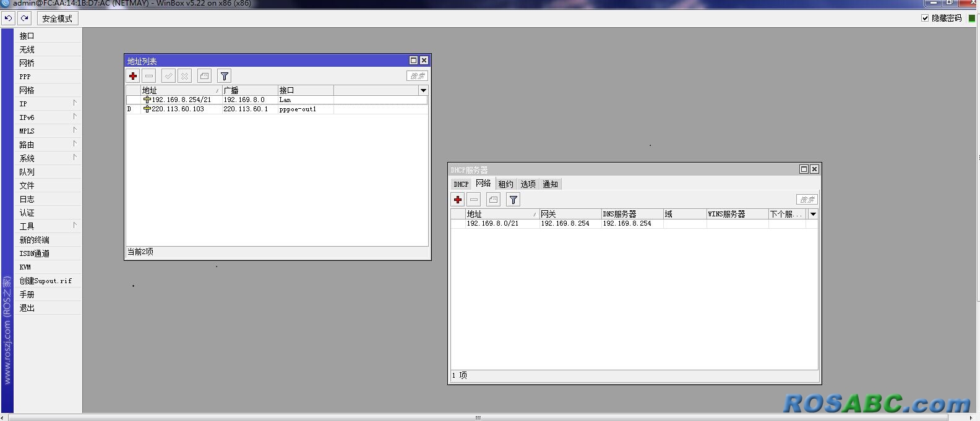Viewport: 980px width, 421px height.
Task: Expand MPLS submenu in sidebar
Action: click(48, 131)
